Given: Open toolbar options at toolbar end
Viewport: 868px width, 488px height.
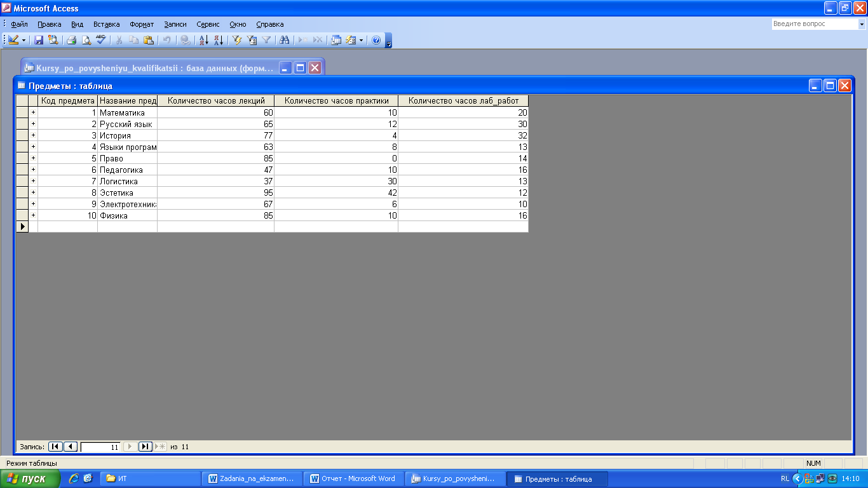Looking at the screenshot, I should [389, 41].
